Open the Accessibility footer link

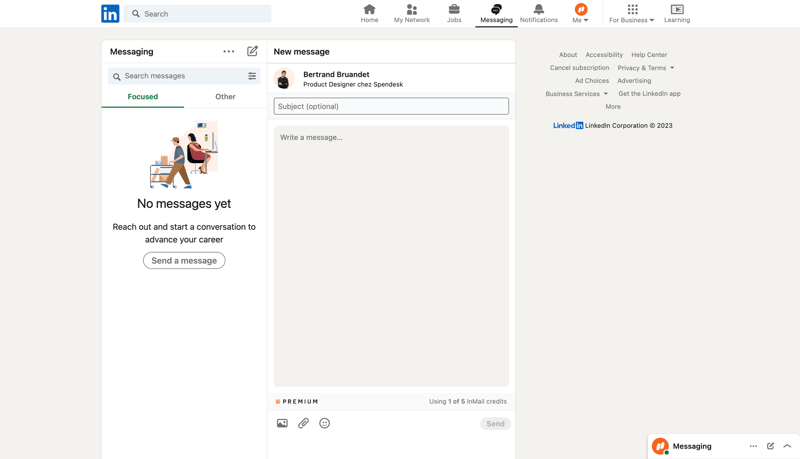click(604, 55)
